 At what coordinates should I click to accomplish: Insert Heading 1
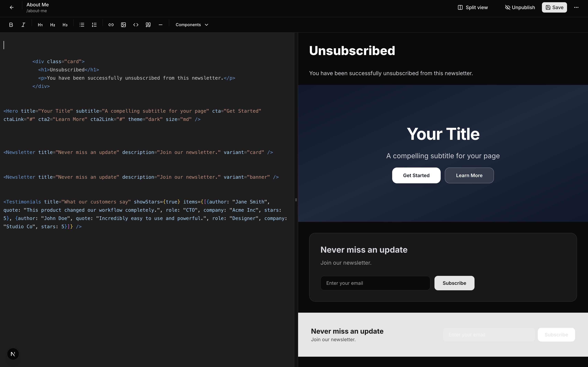tap(40, 25)
